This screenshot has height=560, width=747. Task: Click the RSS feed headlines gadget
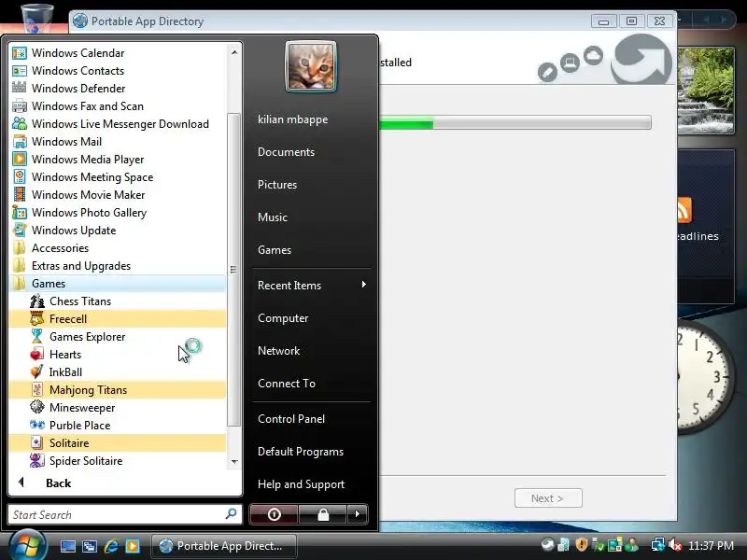[x=706, y=227]
